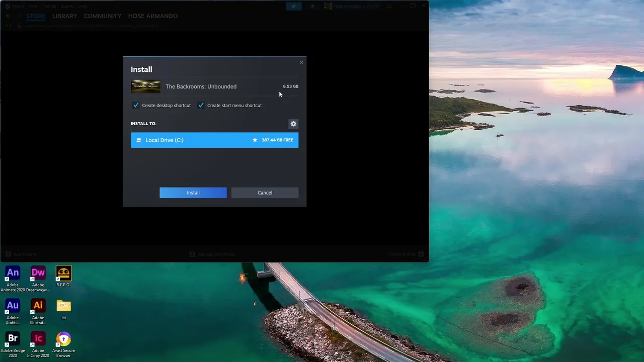Open the Help menu in Steam
Viewport: 644px width, 362px height.
[x=83, y=6]
